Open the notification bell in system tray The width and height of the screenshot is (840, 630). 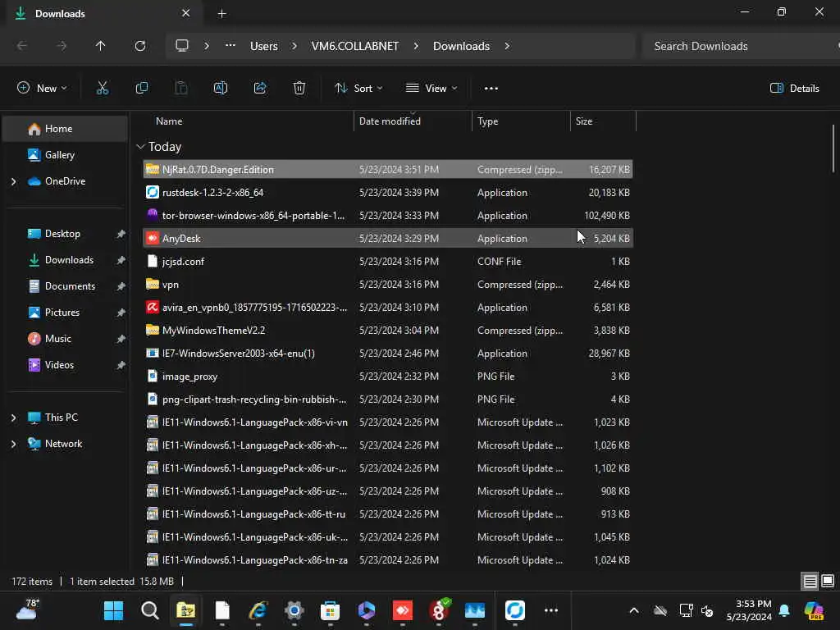point(784,610)
